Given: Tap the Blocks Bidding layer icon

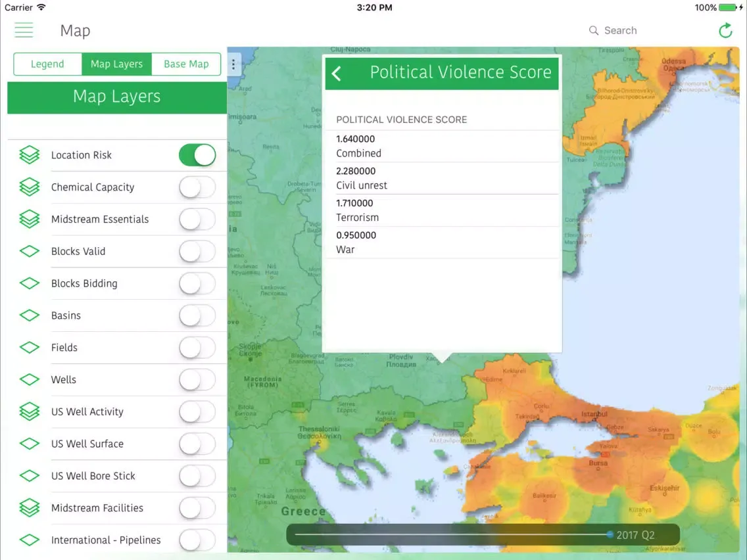Looking at the screenshot, I should pos(30,283).
